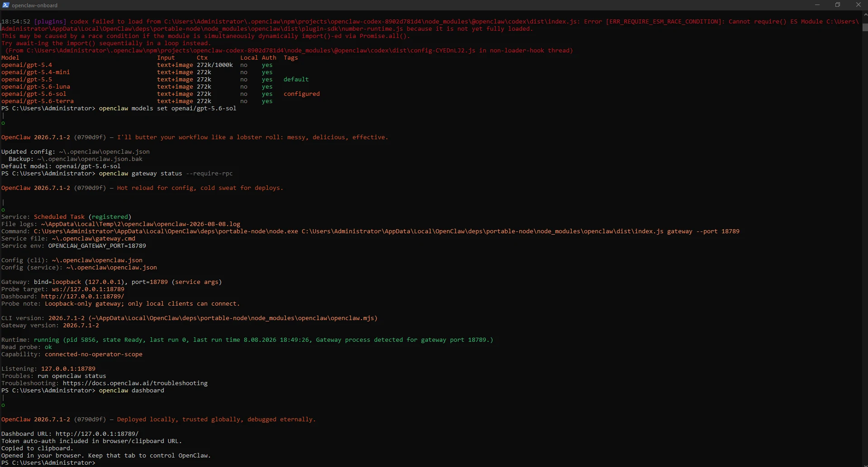The height and width of the screenshot is (467, 868).
Task: Click 'Copied to clipboard.' line
Action: 38,448
